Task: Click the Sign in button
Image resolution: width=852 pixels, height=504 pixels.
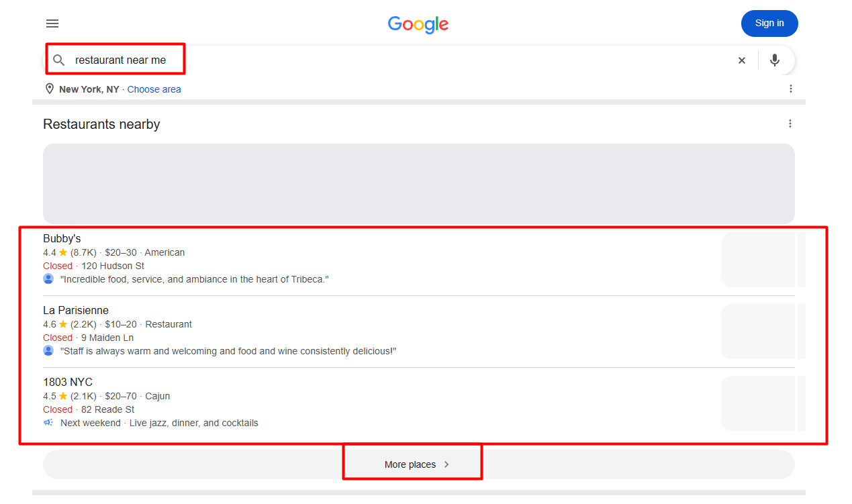Action: (769, 23)
